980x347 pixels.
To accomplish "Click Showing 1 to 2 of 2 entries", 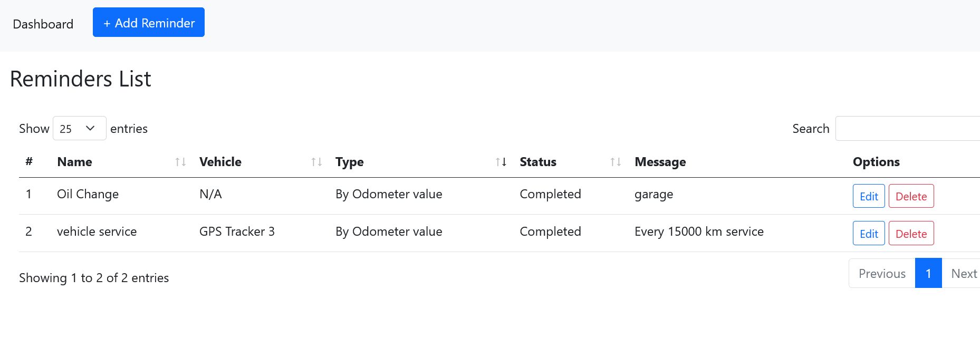I will point(94,278).
